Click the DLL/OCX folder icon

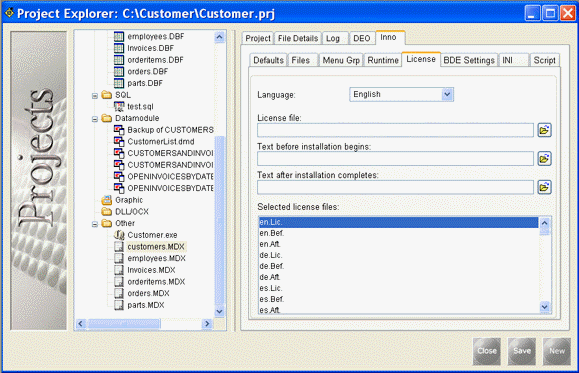click(x=107, y=212)
